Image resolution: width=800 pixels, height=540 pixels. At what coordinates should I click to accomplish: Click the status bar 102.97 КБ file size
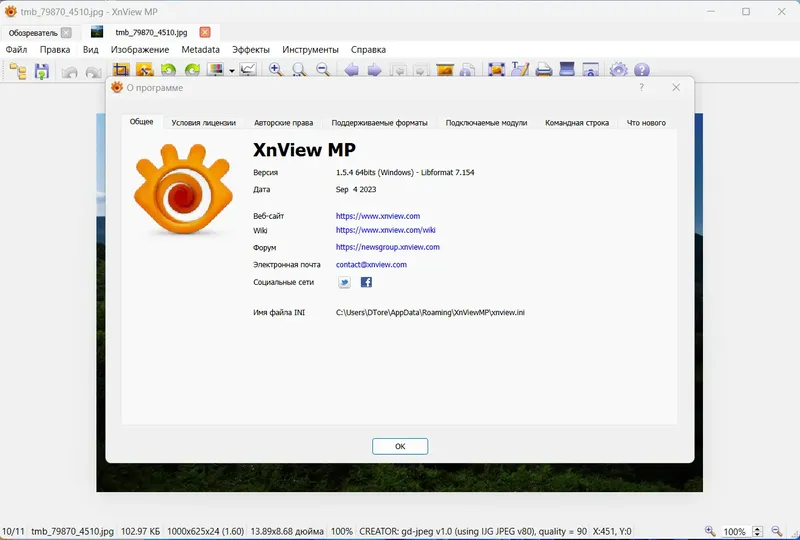pyautogui.click(x=140, y=531)
